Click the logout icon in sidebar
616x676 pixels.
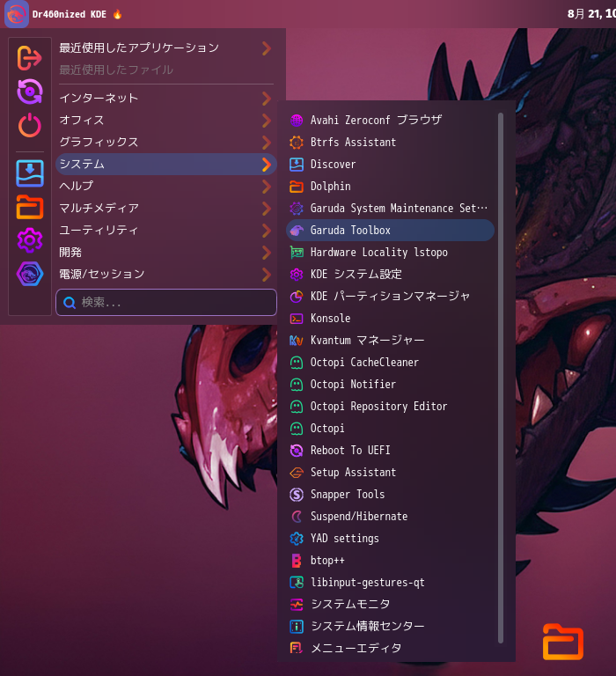[x=29, y=58]
